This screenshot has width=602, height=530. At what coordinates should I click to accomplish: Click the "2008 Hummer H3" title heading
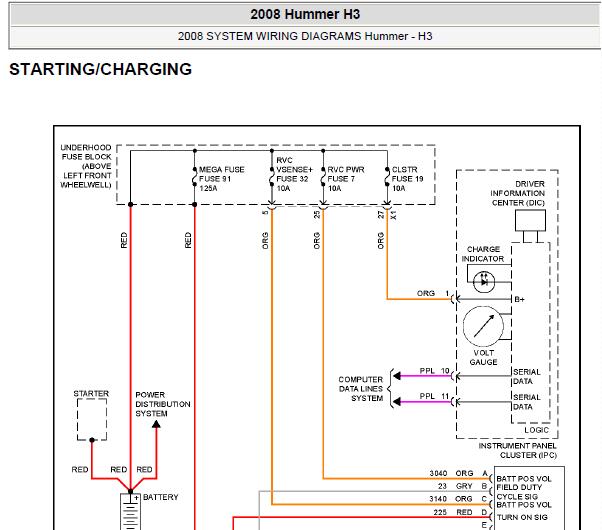[x=305, y=15]
